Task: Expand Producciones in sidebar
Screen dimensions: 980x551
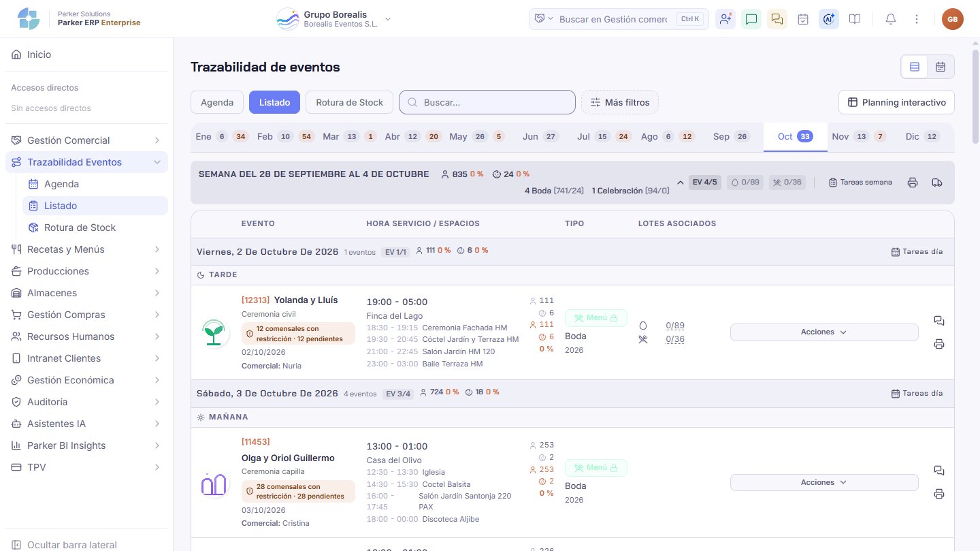Action: pyautogui.click(x=86, y=271)
